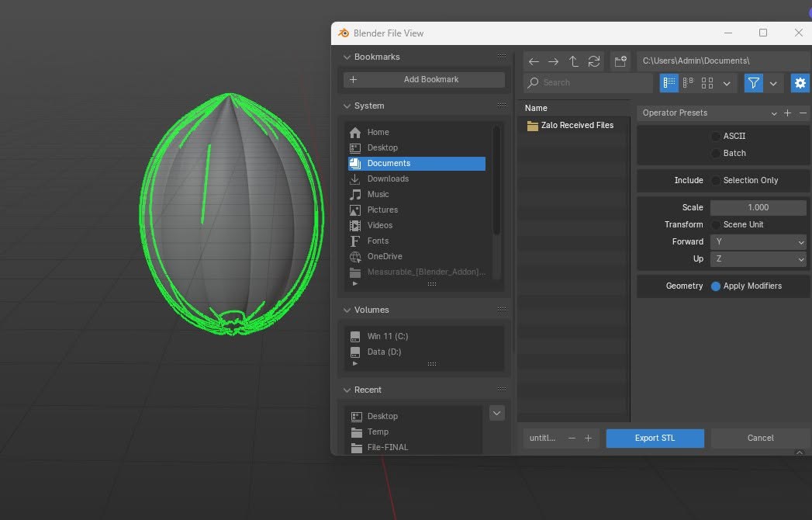The height and width of the screenshot is (520, 812).
Task: Go to parent directory arrow icon
Action: [573, 61]
